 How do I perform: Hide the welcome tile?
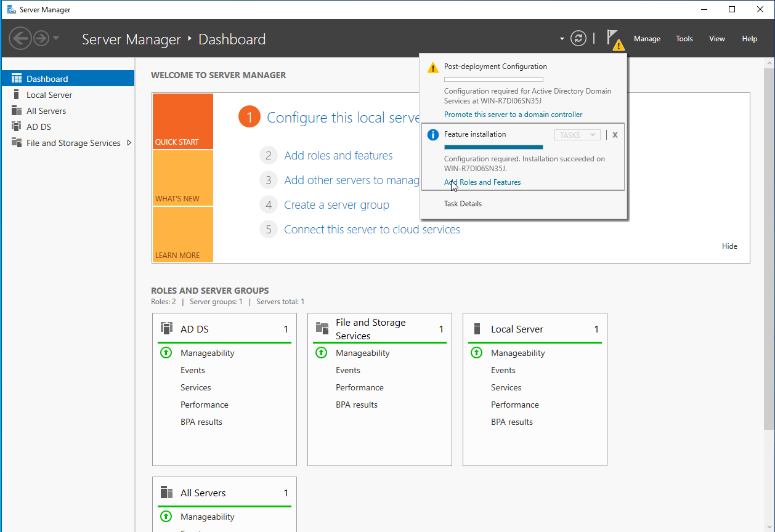(729, 246)
